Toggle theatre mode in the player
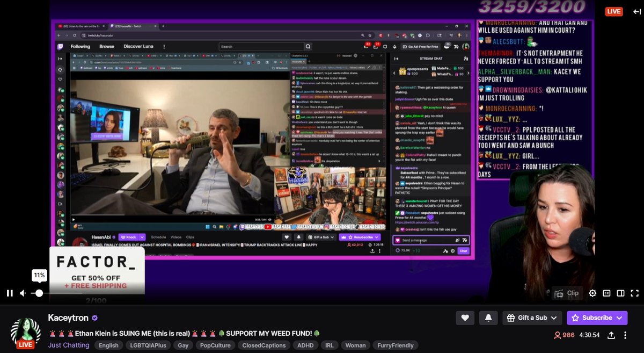Screen dimensions: 644x353 click(x=620, y=293)
